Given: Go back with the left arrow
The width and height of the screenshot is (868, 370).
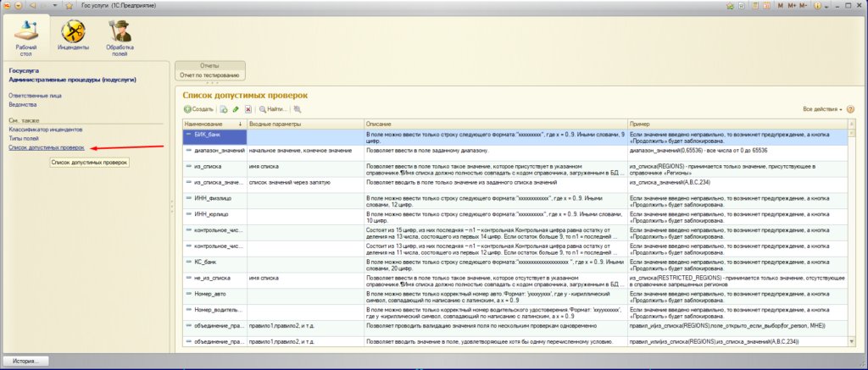Looking at the screenshot, I should (x=32, y=6).
